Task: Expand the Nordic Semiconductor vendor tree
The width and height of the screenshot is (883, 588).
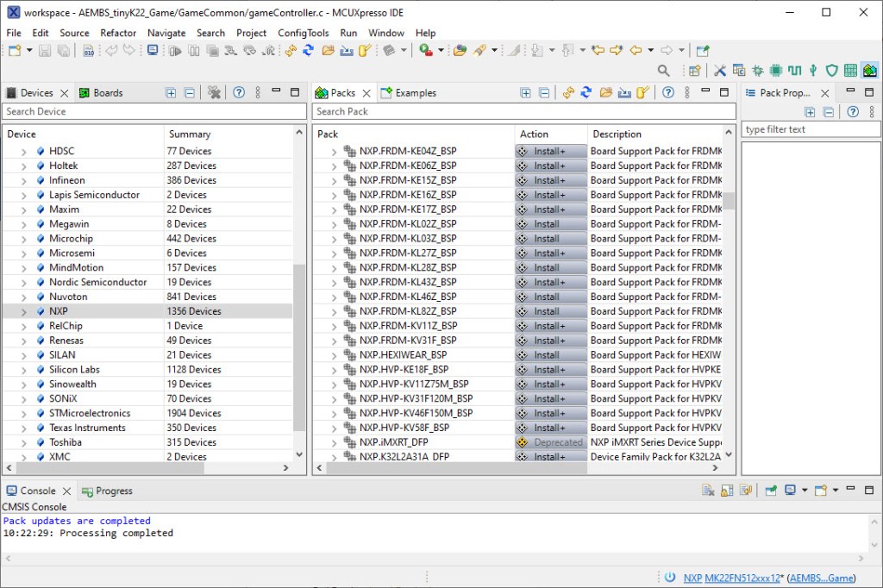Action: [x=24, y=282]
